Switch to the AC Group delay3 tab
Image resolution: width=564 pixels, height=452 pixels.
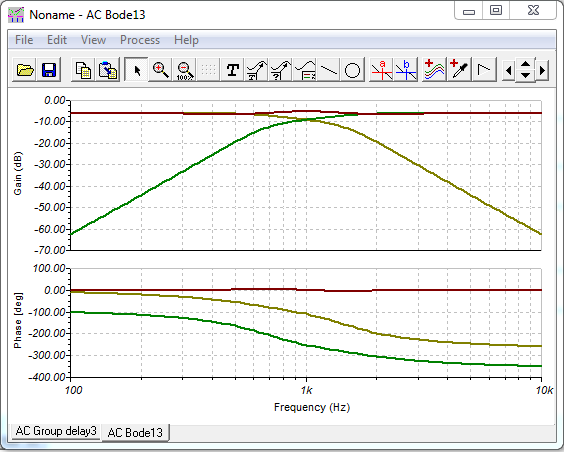pyautogui.click(x=56, y=431)
